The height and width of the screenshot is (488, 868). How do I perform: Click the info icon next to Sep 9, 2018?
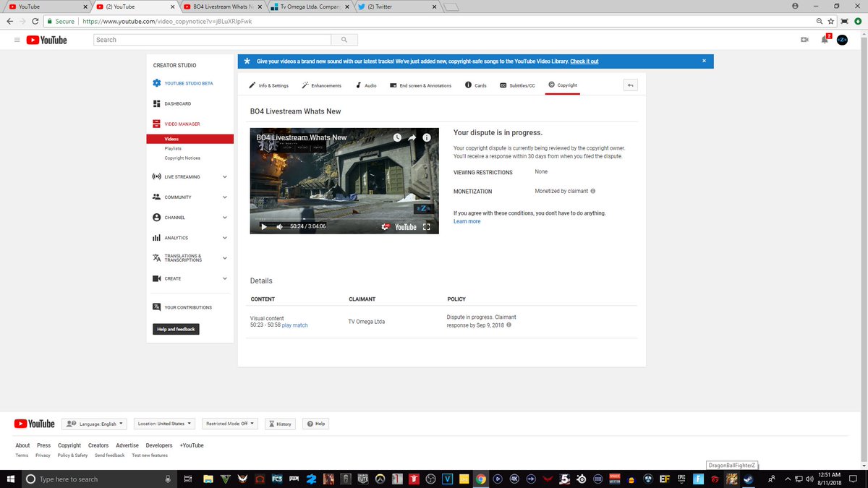(509, 325)
